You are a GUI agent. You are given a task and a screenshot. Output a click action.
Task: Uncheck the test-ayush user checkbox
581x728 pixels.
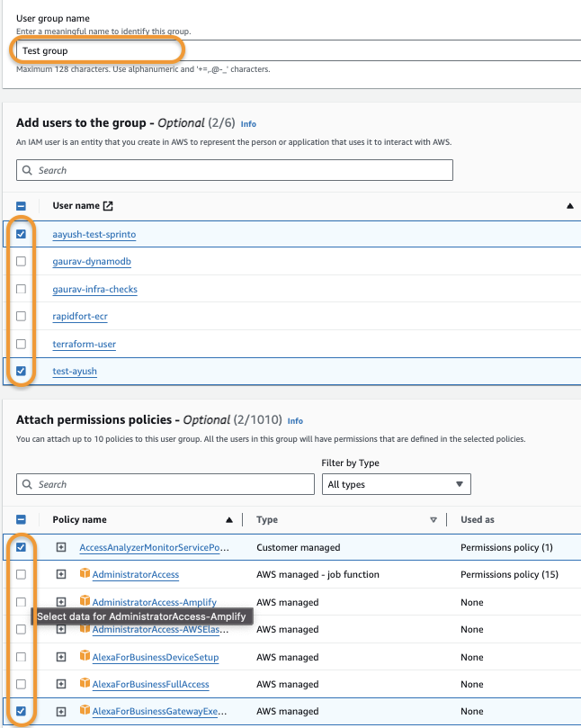[21, 371]
